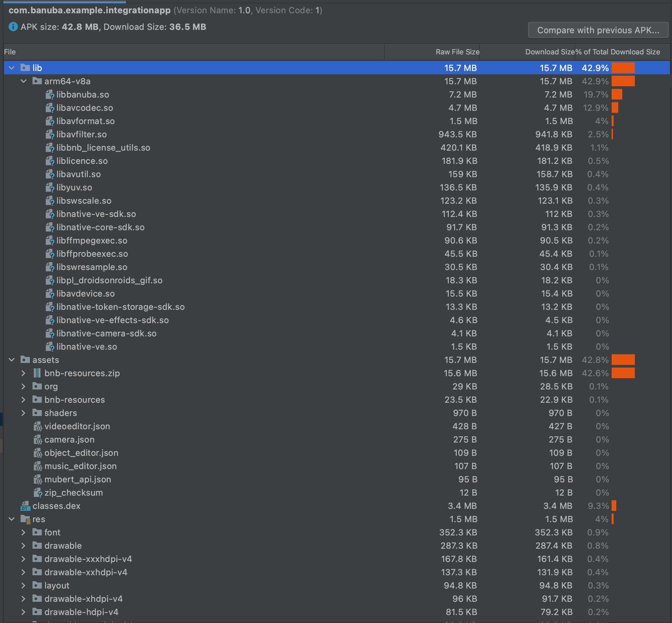Expand bnb-resources.zip archive

[24, 373]
